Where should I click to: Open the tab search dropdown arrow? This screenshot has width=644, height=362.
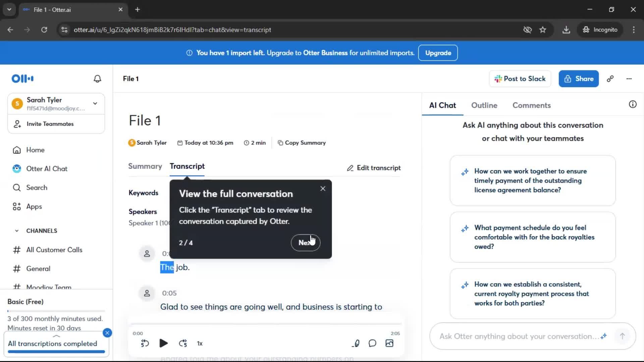pos(9,9)
